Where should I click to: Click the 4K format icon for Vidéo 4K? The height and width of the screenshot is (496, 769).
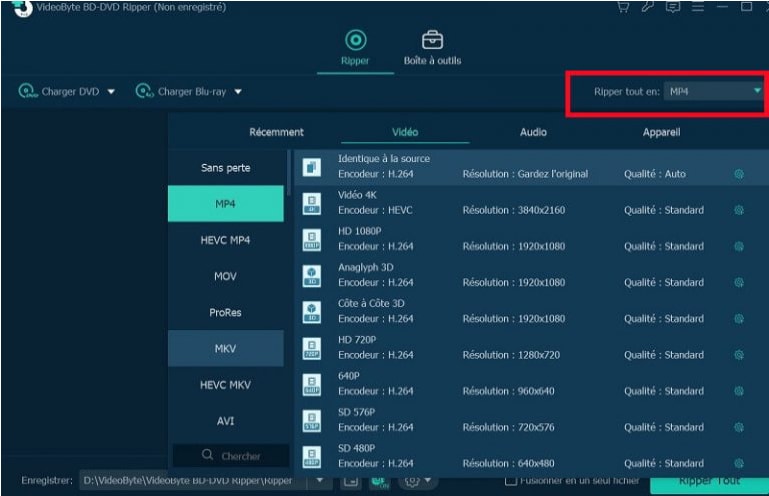pyautogui.click(x=312, y=204)
